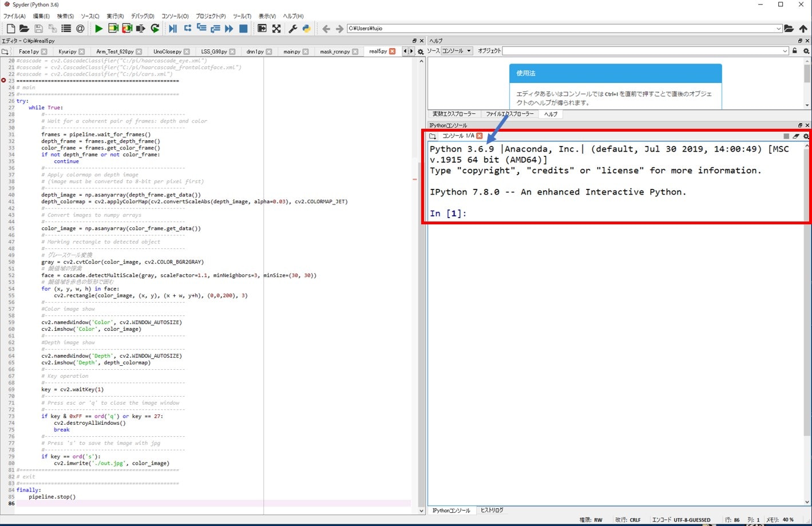Save all files from the toolbar
This screenshot has height=526, width=812.
52,29
